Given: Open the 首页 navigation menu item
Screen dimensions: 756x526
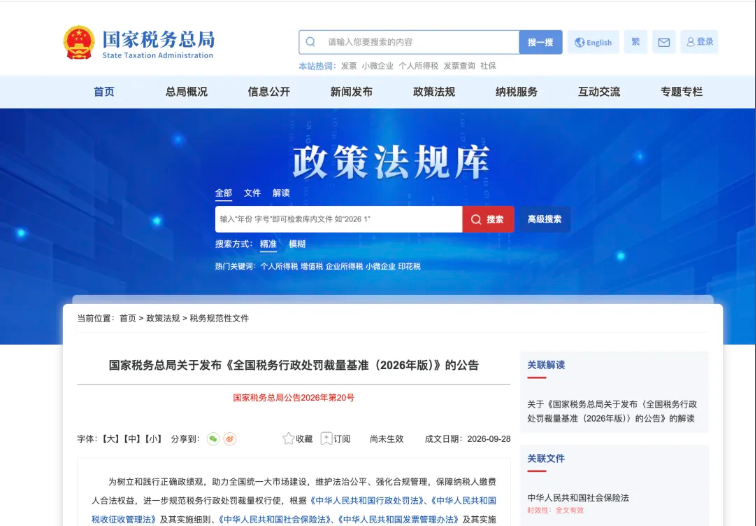Looking at the screenshot, I should coord(104,92).
